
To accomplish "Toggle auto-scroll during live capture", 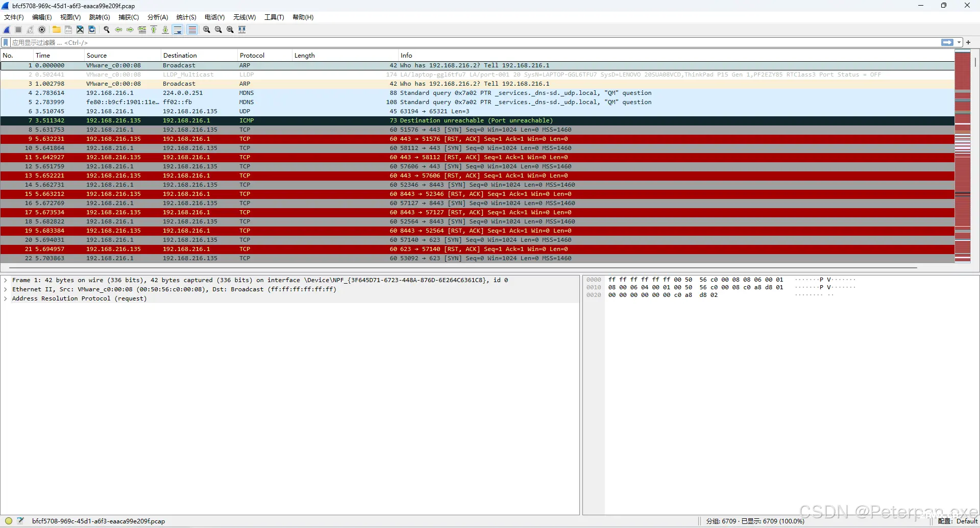I will click(178, 30).
